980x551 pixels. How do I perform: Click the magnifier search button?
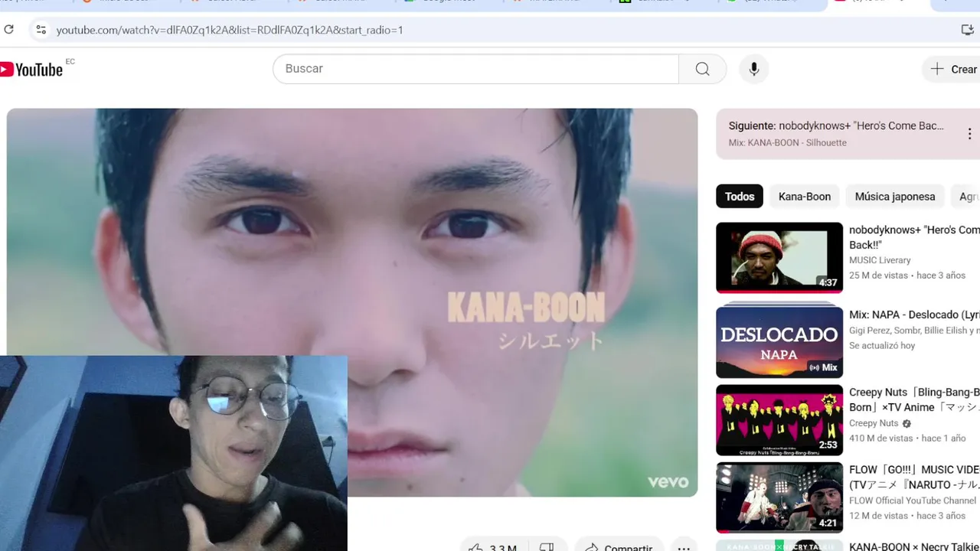(702, 69)
